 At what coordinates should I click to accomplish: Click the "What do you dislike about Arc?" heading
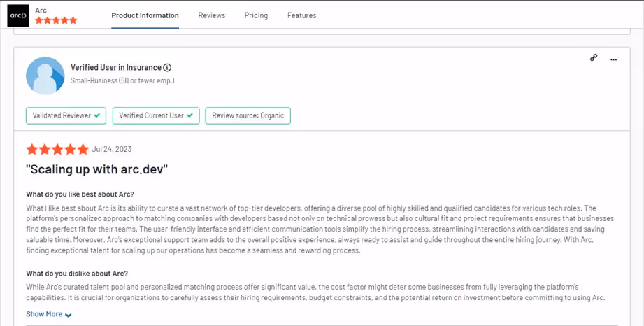pyautogui.click(x=77, y=274)
